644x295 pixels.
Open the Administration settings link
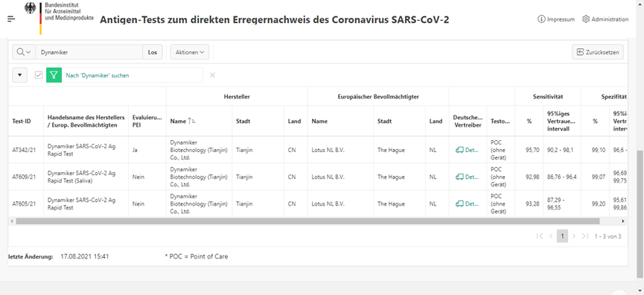tap(605, 19)
